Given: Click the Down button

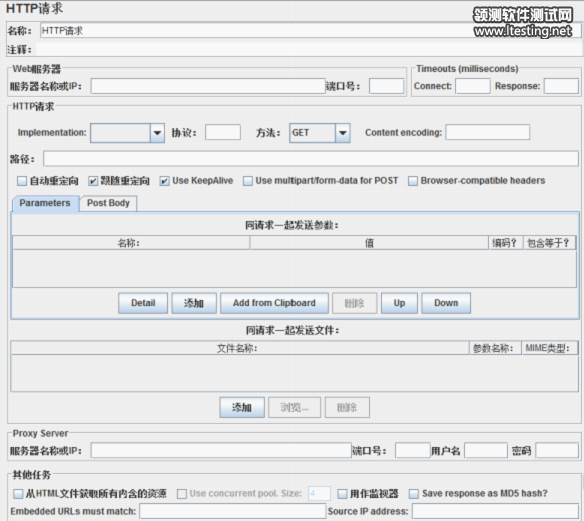Looking at the screenshot, I should 446,303.
